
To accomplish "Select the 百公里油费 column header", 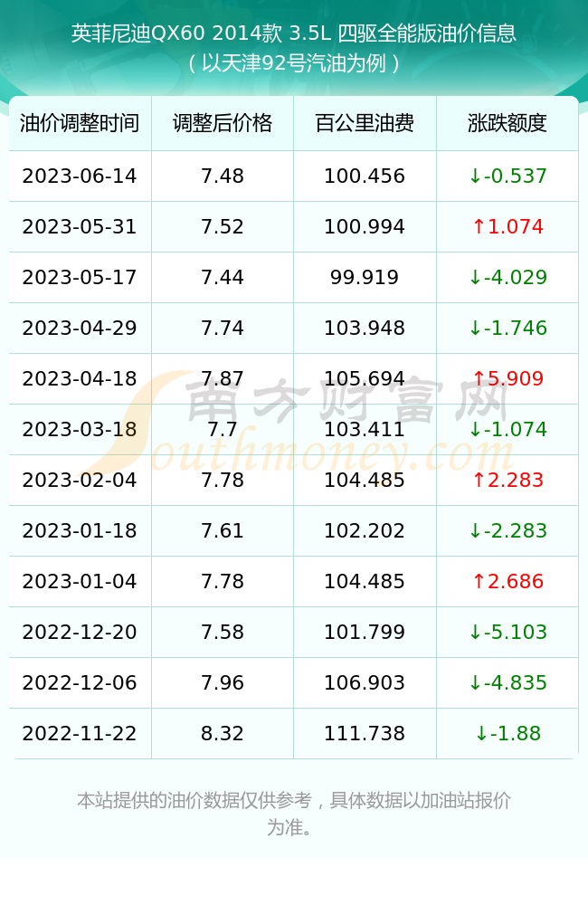I will click(x=365, y=123).
